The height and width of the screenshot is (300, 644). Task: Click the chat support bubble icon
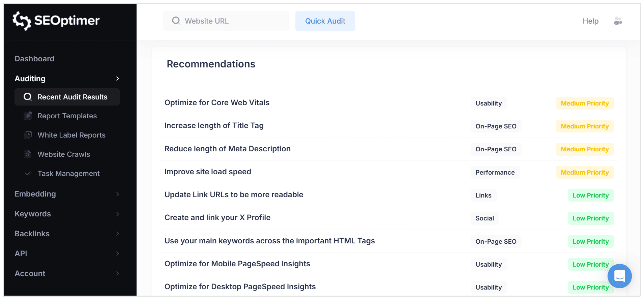coord(619,276)
